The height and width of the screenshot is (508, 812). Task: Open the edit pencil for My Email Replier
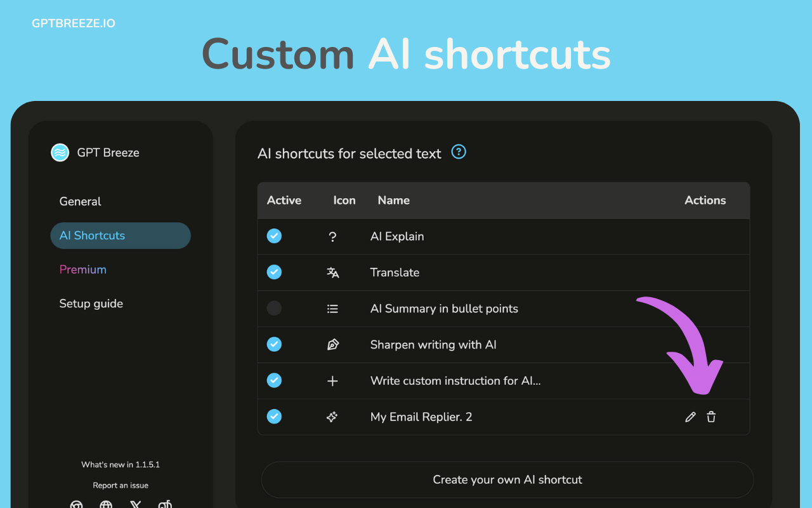690,417
